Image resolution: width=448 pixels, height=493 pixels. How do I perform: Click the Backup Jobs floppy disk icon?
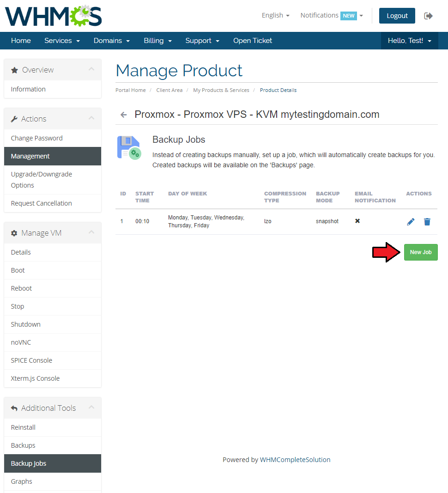tap(129, 147)
